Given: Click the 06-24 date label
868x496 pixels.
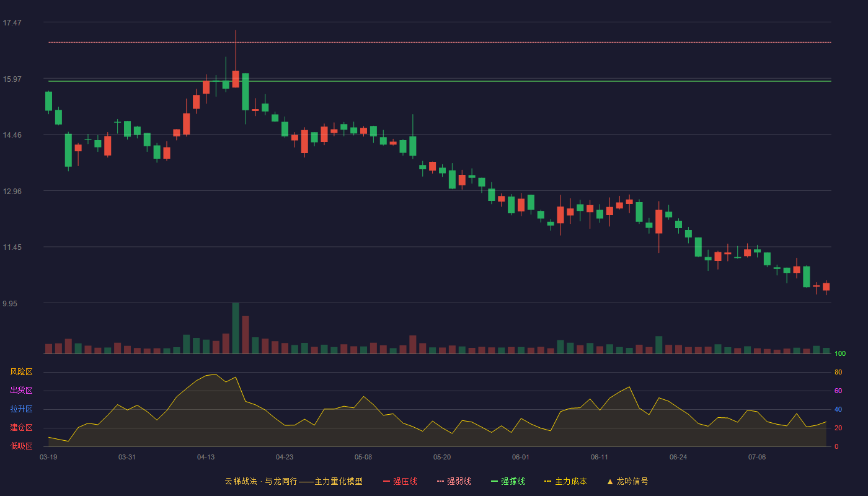Looking at the screenshot, I should pos(678,457).
